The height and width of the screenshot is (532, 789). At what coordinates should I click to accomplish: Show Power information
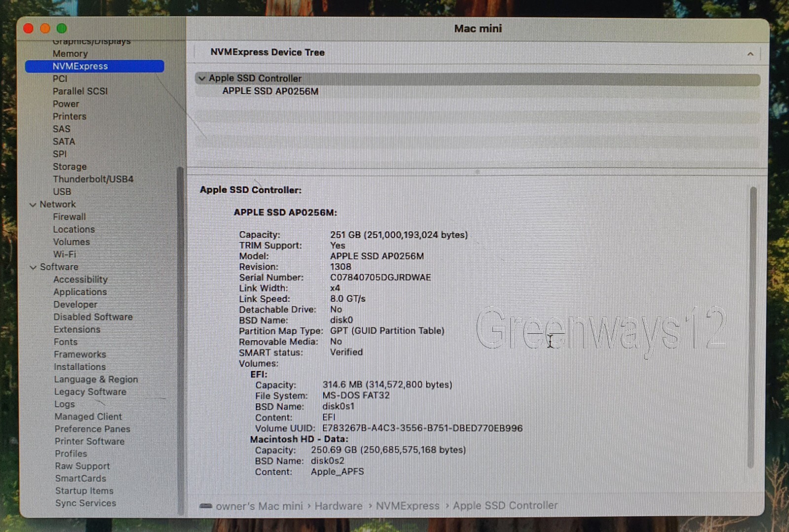pyautogui.click(x=66, y=104)
